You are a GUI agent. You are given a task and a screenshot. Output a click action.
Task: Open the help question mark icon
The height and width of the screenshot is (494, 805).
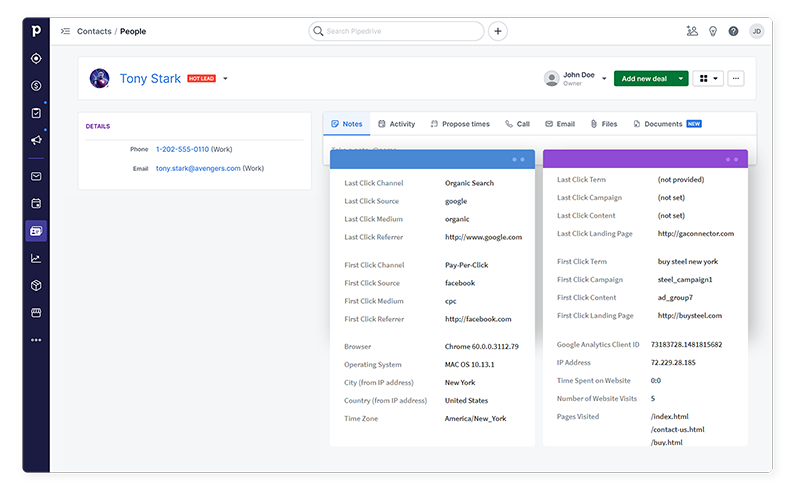point(733,31)
